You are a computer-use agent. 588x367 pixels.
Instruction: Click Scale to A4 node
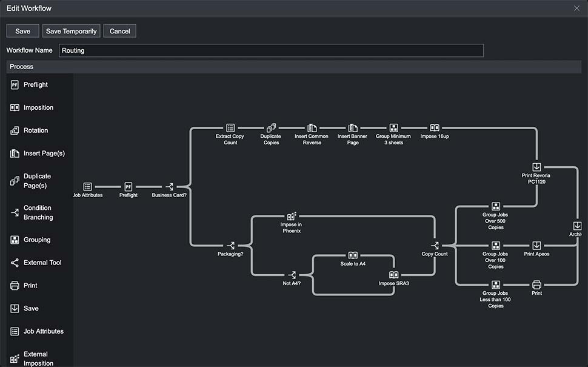[x=353, y=255]
